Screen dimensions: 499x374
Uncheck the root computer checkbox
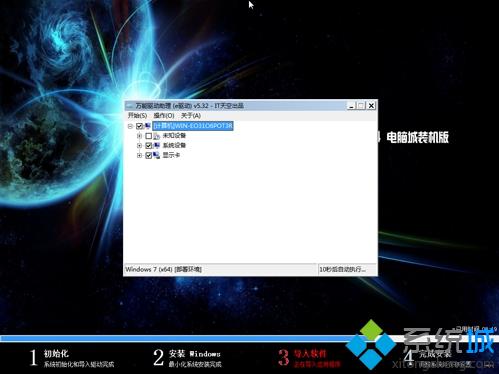(x=139, y=126)
